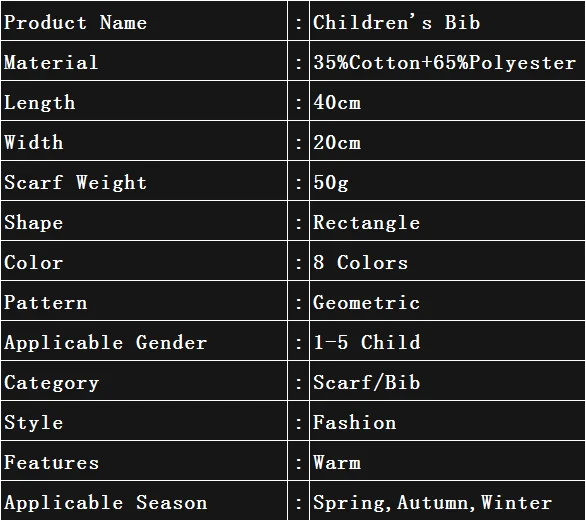Viewport: 586px width, 522px height.
Task: Select the Applicable Gender label
Action: point(105,342)
